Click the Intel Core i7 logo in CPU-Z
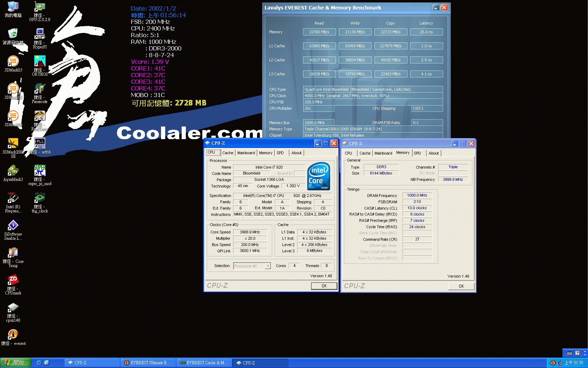Viewport: 588px width, 368px height. pos(318,176)
